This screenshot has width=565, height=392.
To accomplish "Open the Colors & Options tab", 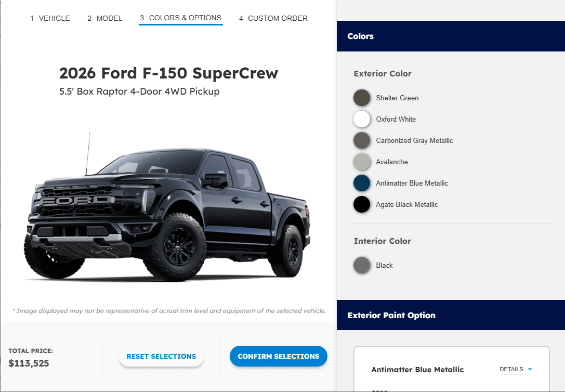I will click(x=180, y=18).
